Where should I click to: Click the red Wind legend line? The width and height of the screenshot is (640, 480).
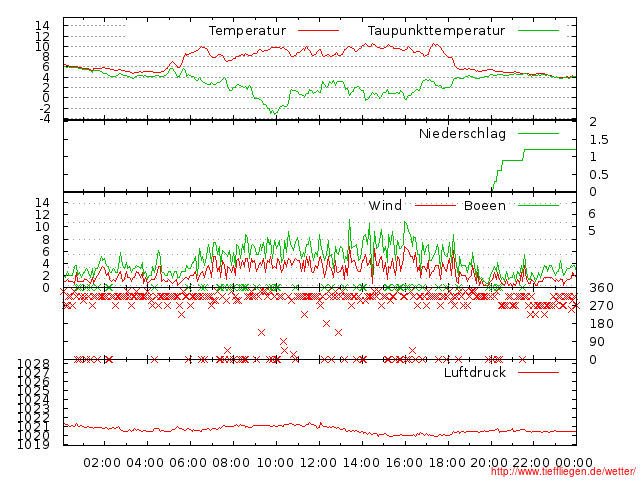coord(435,206)
